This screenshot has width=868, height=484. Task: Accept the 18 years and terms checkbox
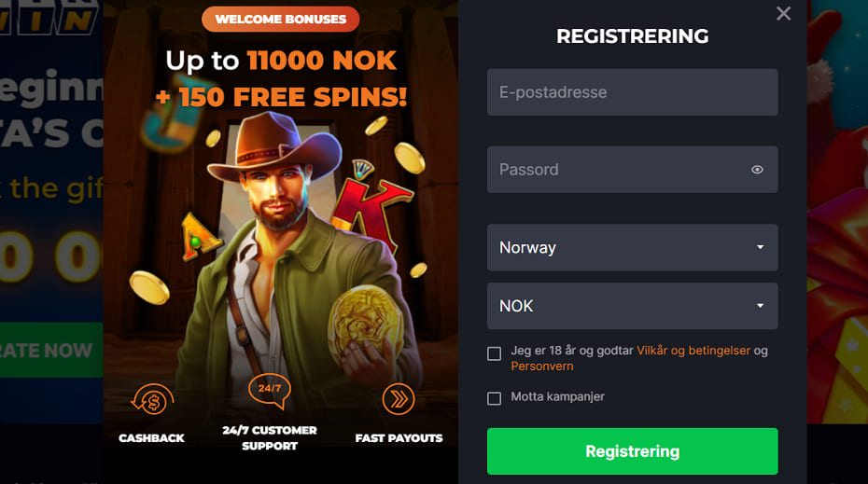click(495, 353)
